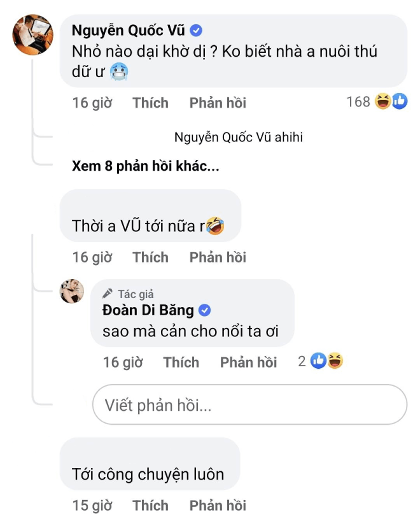Like Nguyễn Quốc Vũ's top comment via Thích

point(150,103)
